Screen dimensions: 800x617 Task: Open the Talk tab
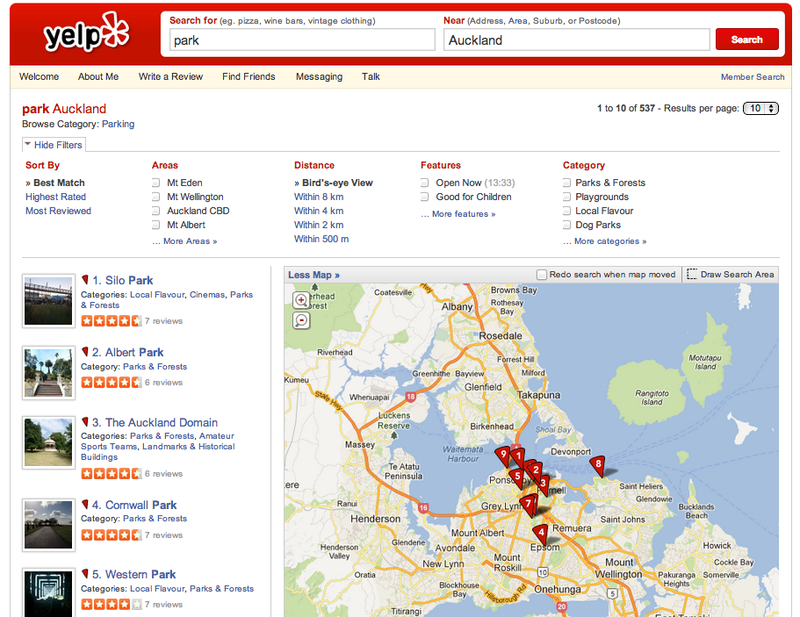coord(371,77)
